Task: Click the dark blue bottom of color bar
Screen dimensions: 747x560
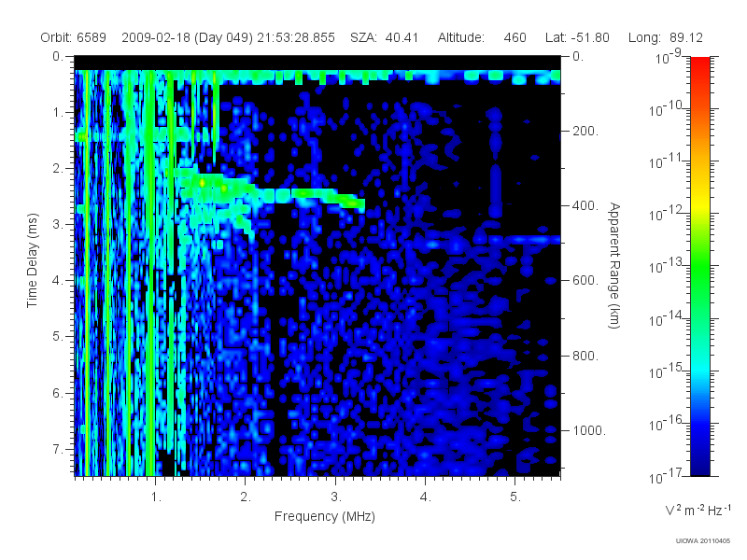Action: point(700,467)
